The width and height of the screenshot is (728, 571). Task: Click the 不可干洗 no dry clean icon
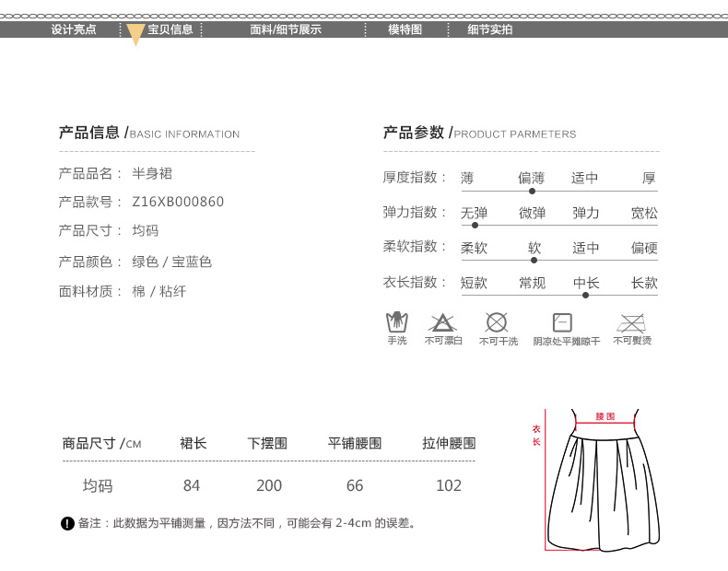497,322
